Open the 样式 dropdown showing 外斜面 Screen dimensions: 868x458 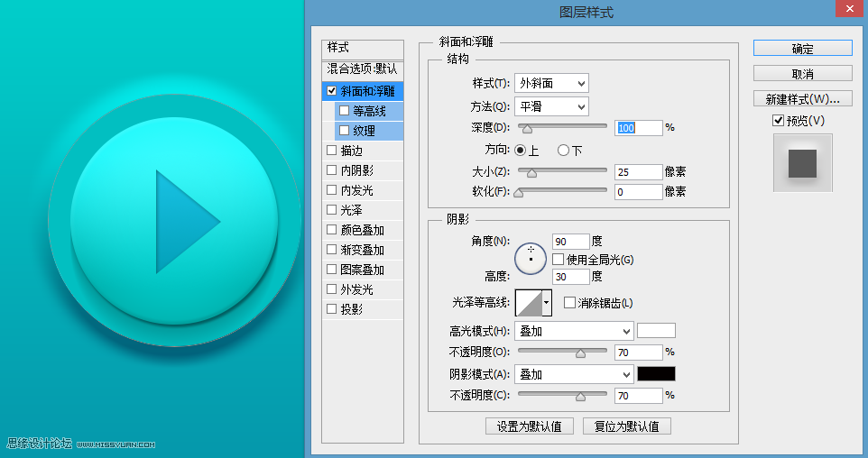[x=551, y=84]
